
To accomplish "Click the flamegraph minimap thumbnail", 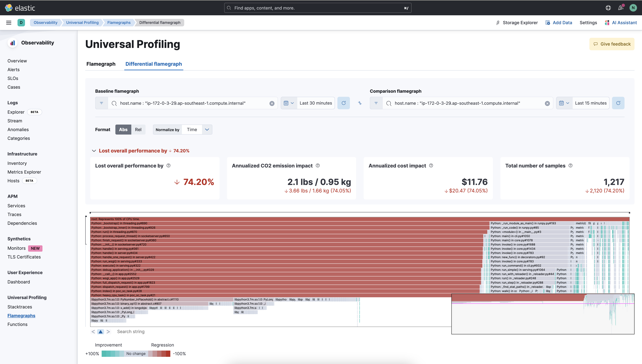I will pyautogui.click(x=543, y=314).
